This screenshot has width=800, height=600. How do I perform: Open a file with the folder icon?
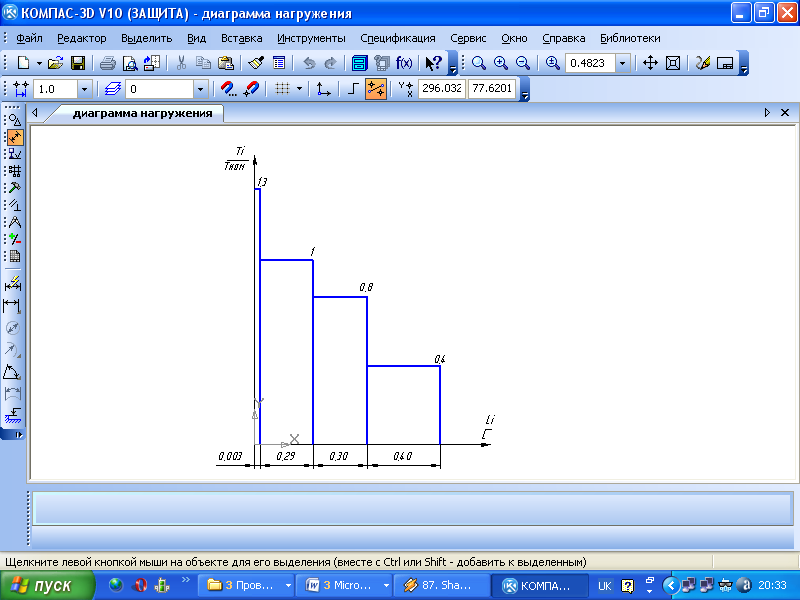(x=55, y=63)
